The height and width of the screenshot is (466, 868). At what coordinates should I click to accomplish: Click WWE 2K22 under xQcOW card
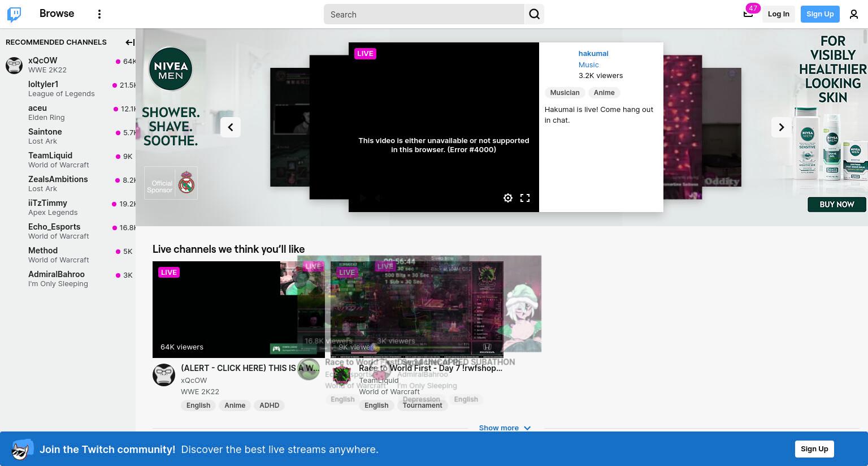point(200,392)
